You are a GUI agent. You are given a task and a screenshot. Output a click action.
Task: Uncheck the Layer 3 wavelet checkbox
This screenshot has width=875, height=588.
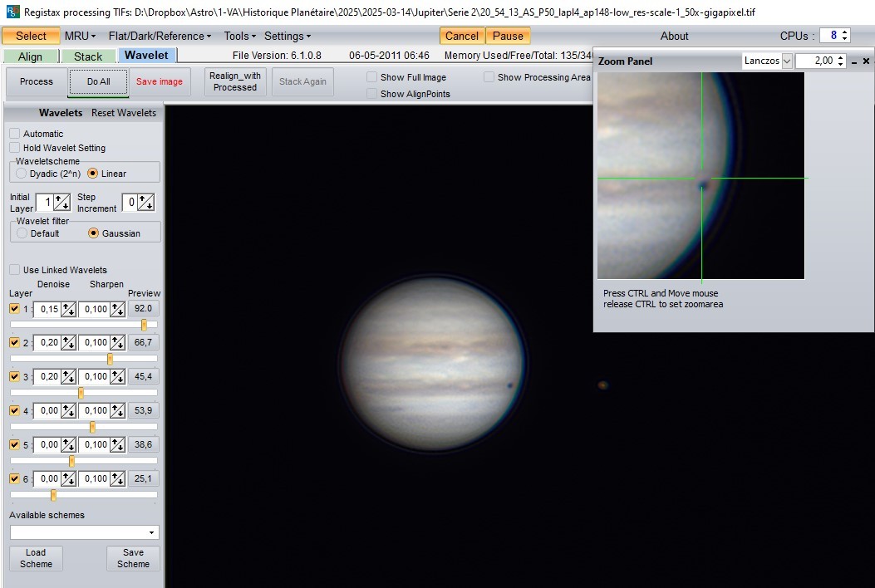tap(14, 376)
